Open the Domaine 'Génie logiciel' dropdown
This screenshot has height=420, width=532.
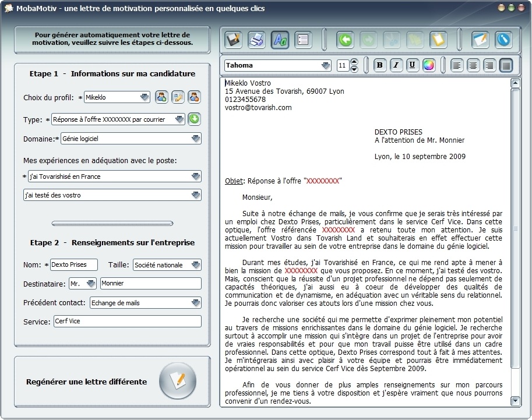click(x=131, y=139)
